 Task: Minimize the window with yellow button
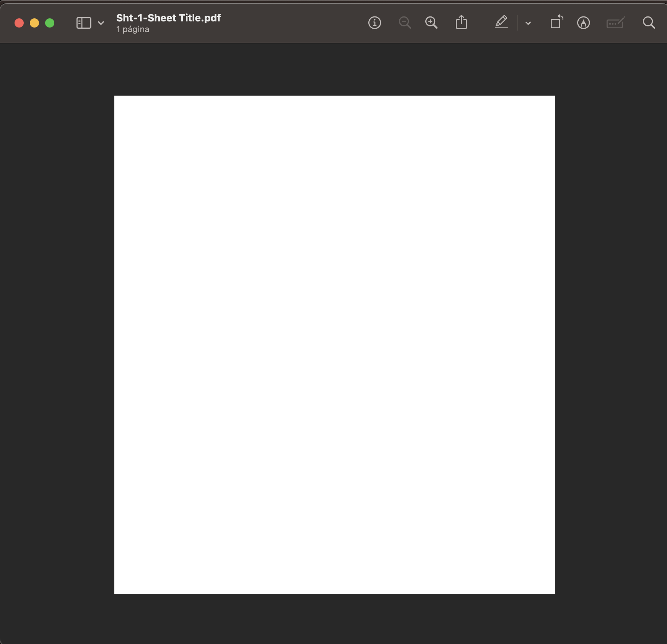tap(34, 23)
